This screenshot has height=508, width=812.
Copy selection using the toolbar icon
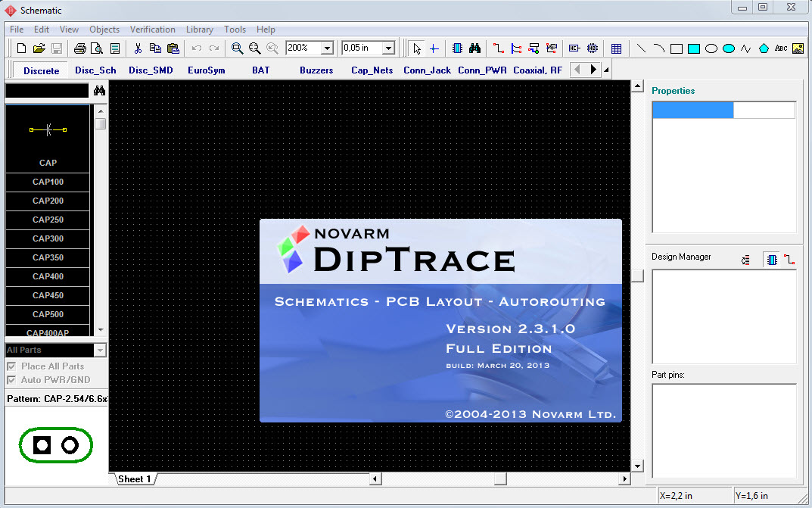(155, 48)
